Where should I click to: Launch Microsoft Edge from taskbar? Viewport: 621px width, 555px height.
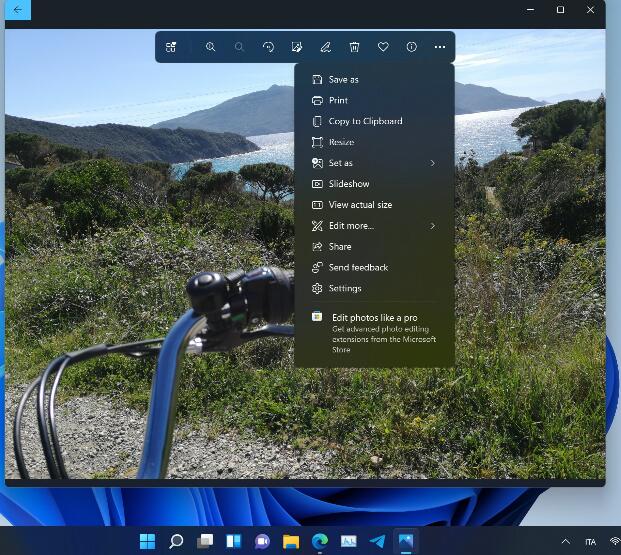pos(320,542)
